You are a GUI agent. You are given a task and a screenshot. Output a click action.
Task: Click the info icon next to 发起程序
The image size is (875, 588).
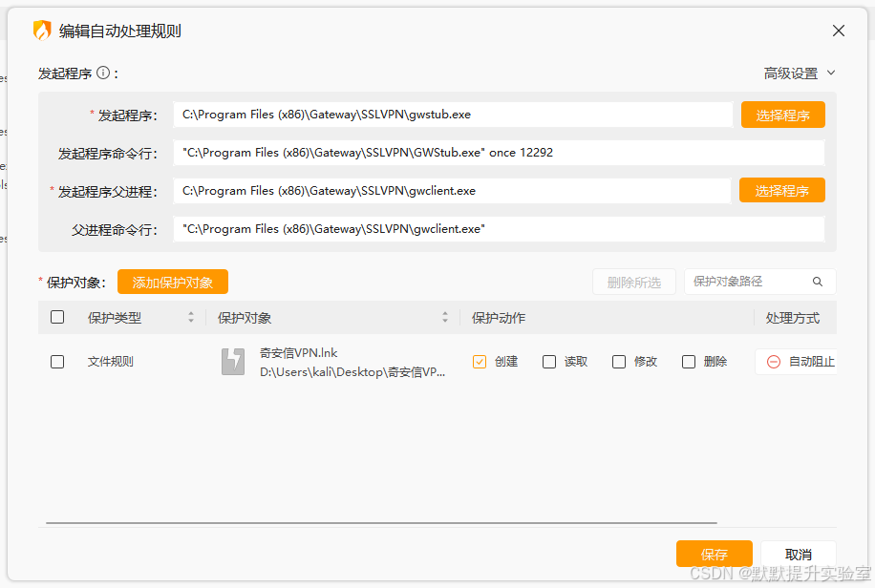click(103, 73)
